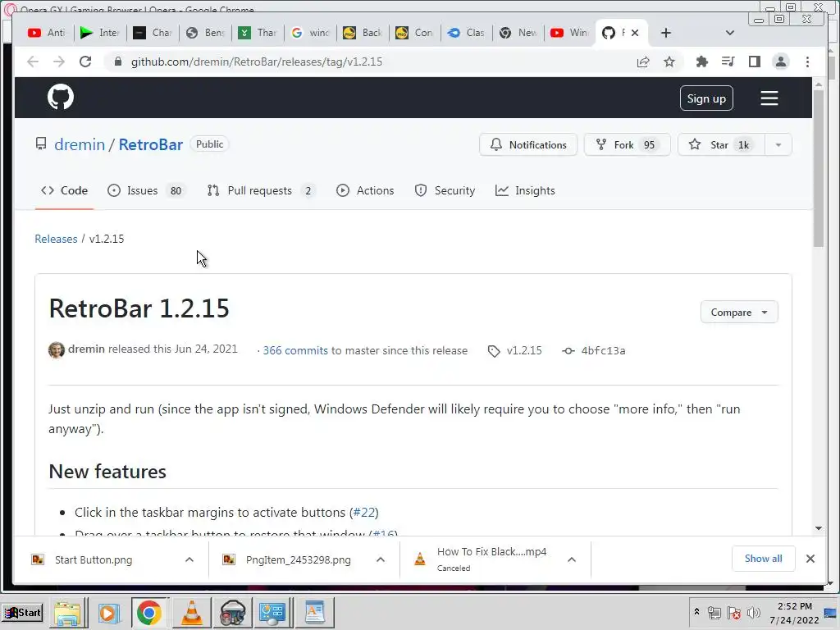The image size is (840, 630).
Task: Open the Windows Start button
Action: [22, 613]
